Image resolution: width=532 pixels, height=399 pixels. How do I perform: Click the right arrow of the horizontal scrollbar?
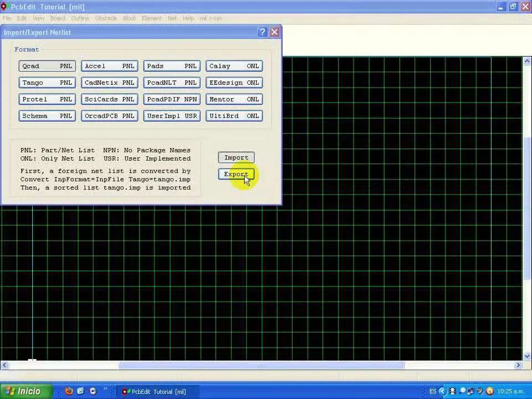[518, 365]
